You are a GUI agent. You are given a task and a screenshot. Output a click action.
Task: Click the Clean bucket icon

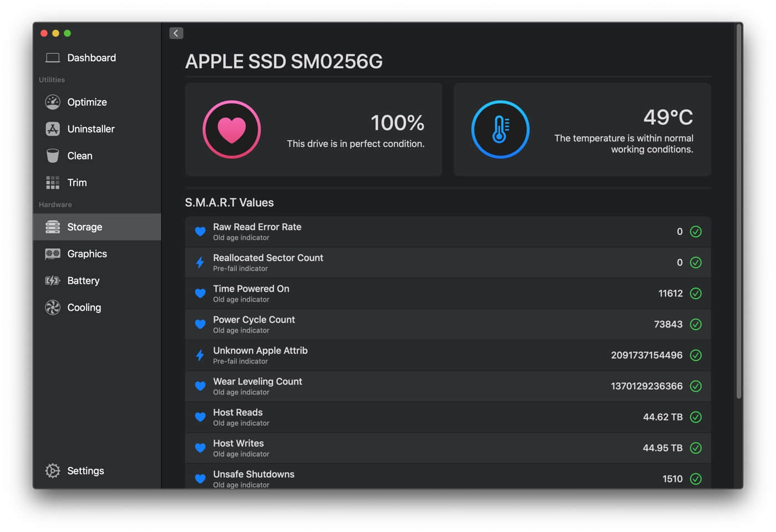coord(53,156)
